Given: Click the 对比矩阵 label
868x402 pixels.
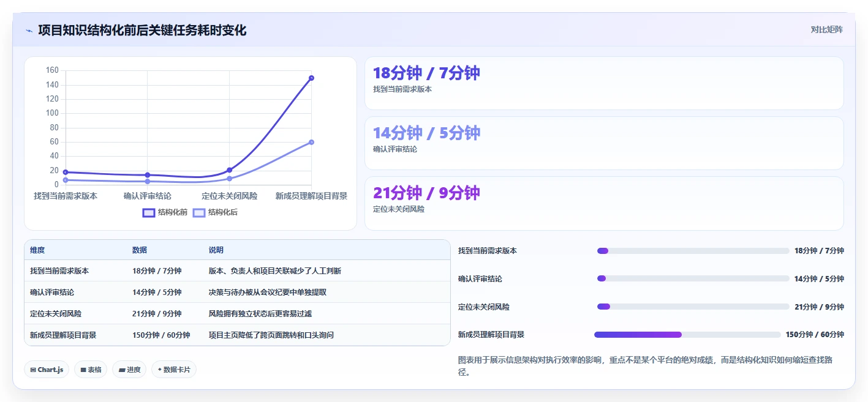Looking at the screenshot, I should pos(826,29).
